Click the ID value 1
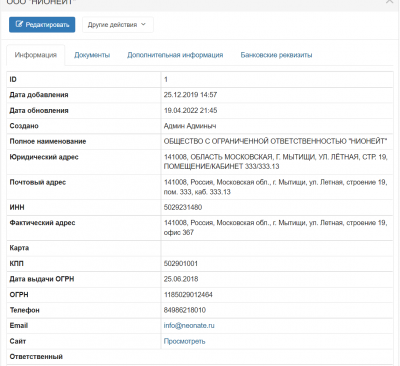 166,80
